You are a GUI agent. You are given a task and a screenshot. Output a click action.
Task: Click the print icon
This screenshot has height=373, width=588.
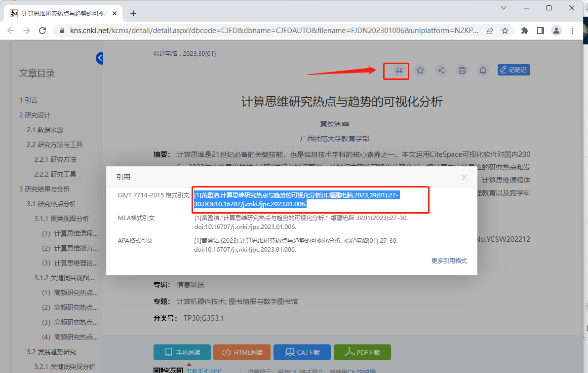[462, 71]
